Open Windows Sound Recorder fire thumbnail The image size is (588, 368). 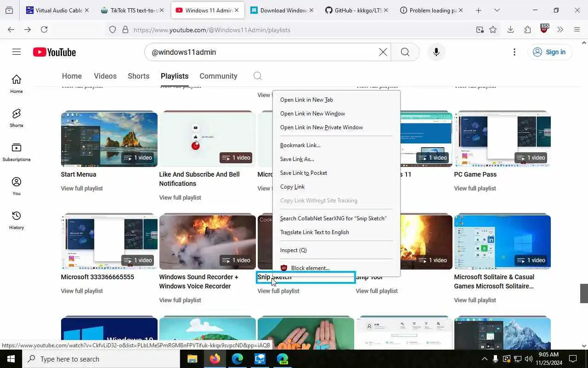click(208, 241)
